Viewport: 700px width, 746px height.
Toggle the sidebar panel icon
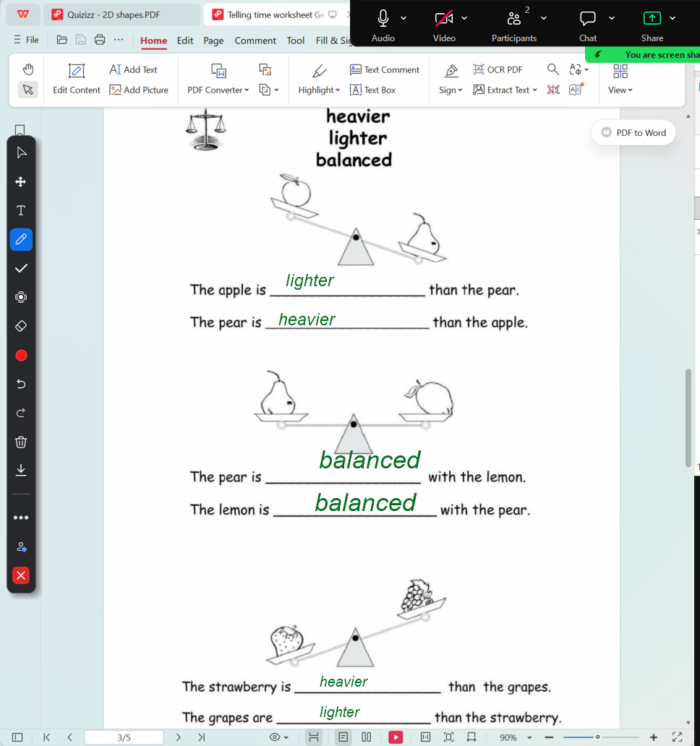pyautogui.click(x=17, y=737)
